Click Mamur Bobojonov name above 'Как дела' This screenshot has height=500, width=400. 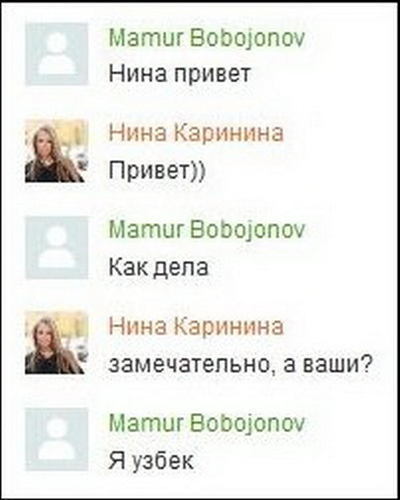(207, 230)
